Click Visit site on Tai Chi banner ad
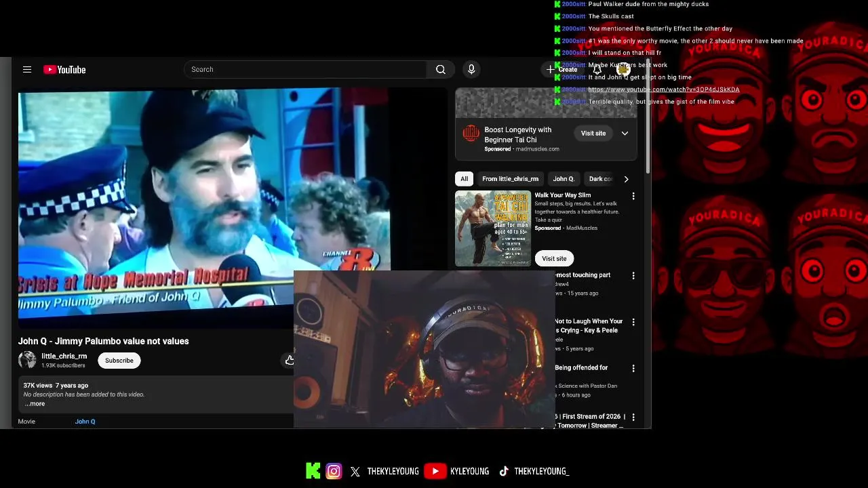 pyautogui.click(x=593, y=134)
